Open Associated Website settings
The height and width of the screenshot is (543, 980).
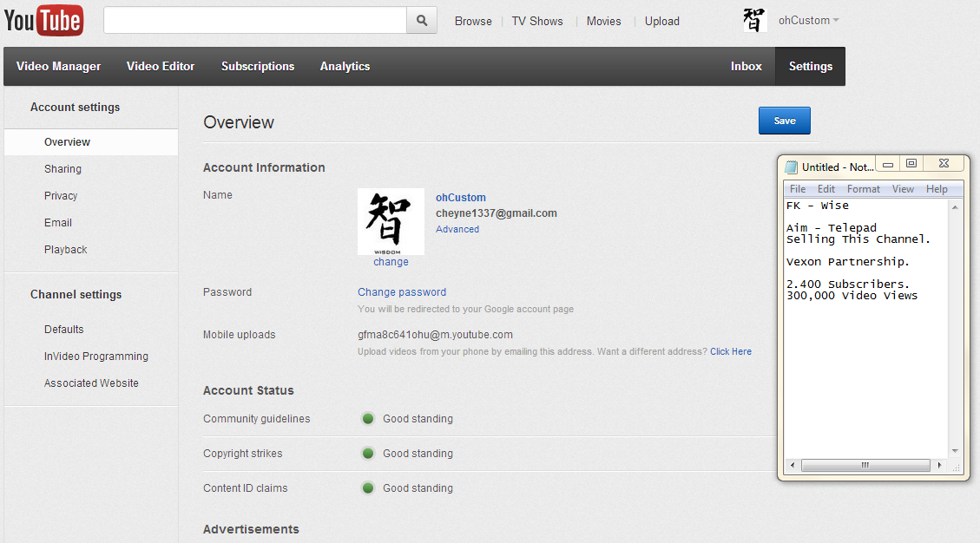pos(91,383)
